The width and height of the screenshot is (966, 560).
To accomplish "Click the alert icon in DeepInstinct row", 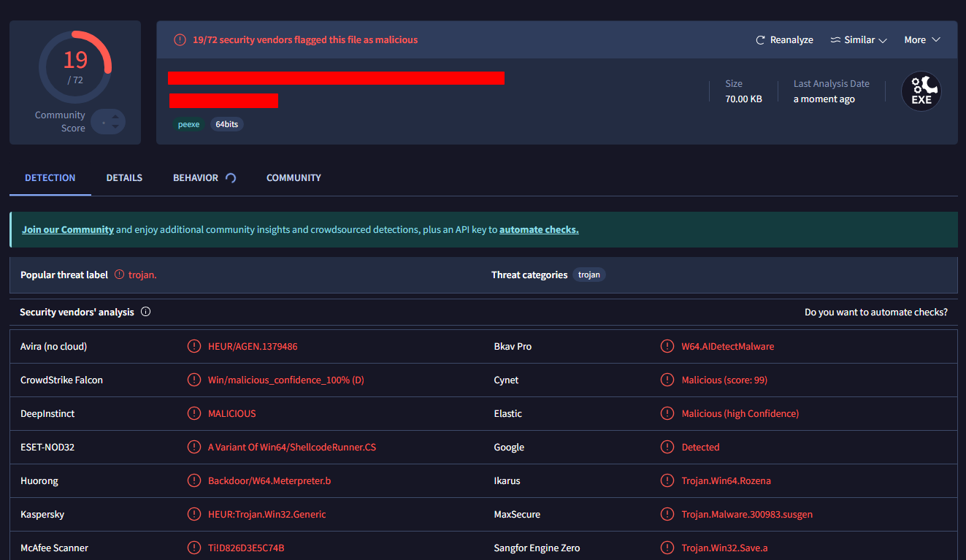I will pyautogui.click(x=194, y=413).
